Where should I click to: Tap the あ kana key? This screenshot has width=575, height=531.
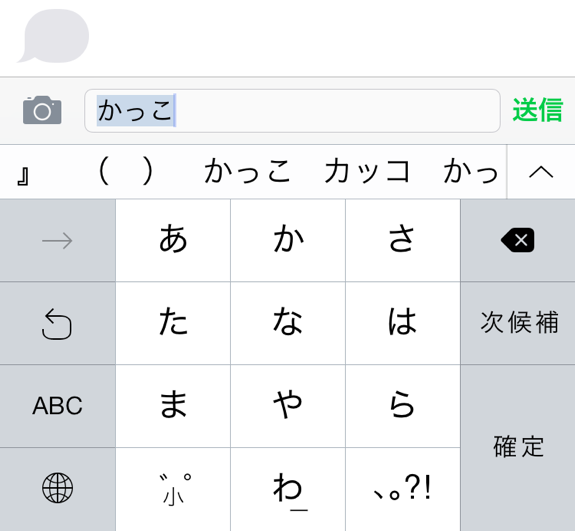click(x=173, y=241)
